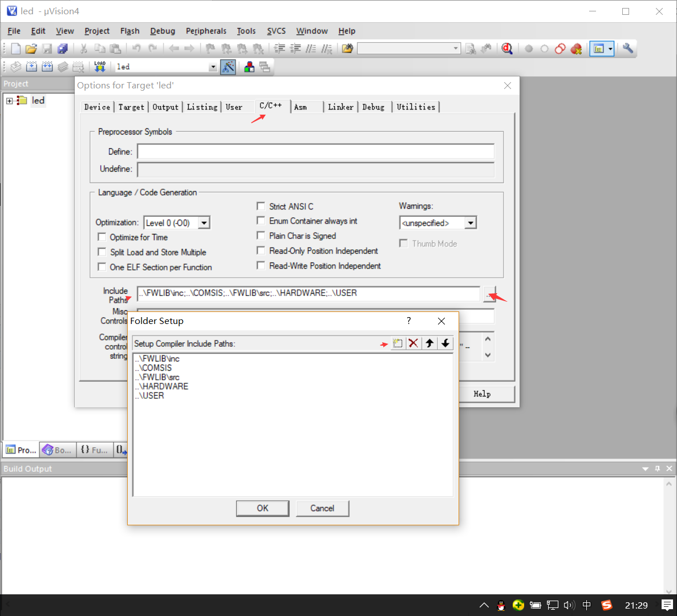Image resolution: width=677 pixels, height=616 pixels.
Task: Click the Rebuild all target files icon
Action: [x=47, y=67]
